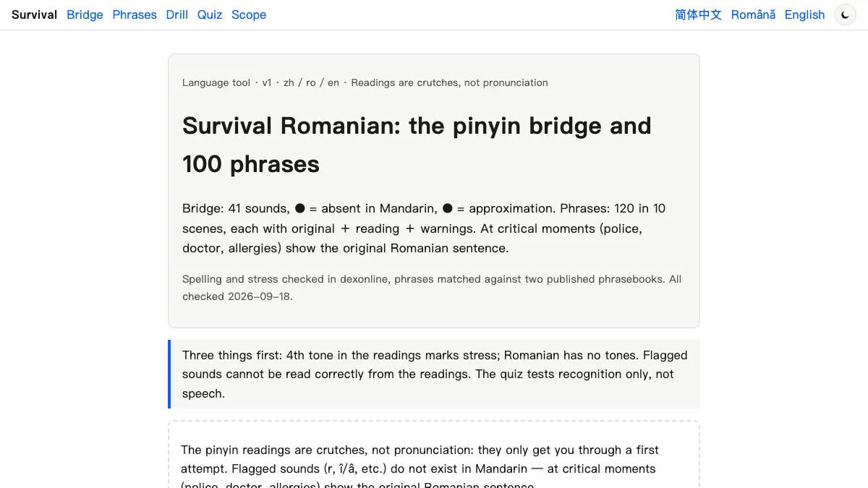Click the 'checked 2026-09-18' date text
Image resolution: width=868 pixels, height=488 pixels.
pos(237,296)
